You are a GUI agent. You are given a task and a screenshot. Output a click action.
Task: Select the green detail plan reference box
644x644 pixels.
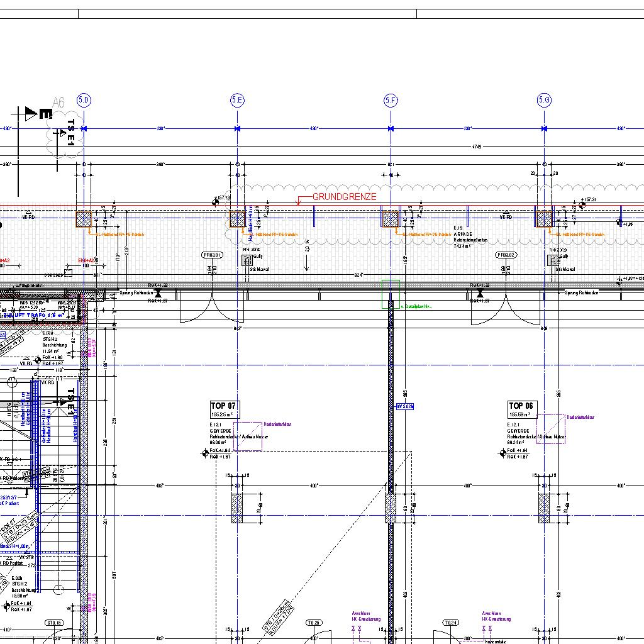[x=391, y=294]
